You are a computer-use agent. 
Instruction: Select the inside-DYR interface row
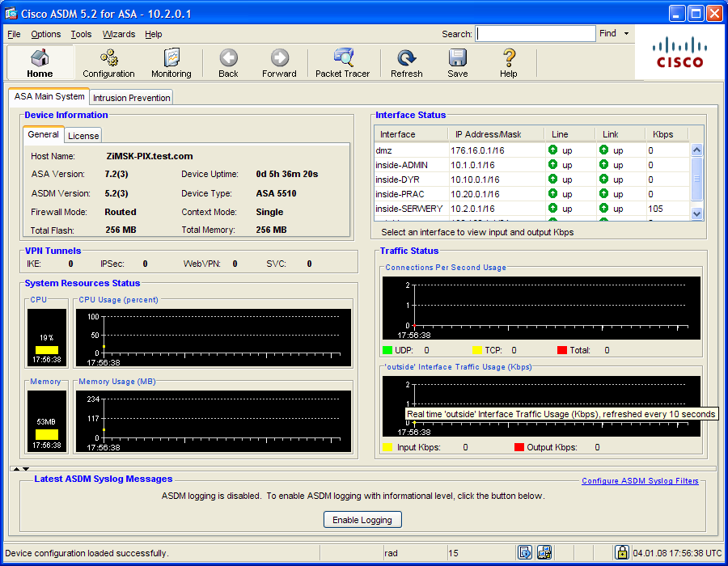(x=532, y=179)
